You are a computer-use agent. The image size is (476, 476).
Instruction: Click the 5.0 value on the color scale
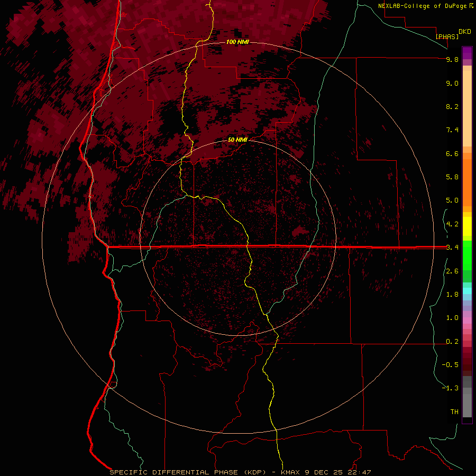pyautogui.click(x=452, y=200)
